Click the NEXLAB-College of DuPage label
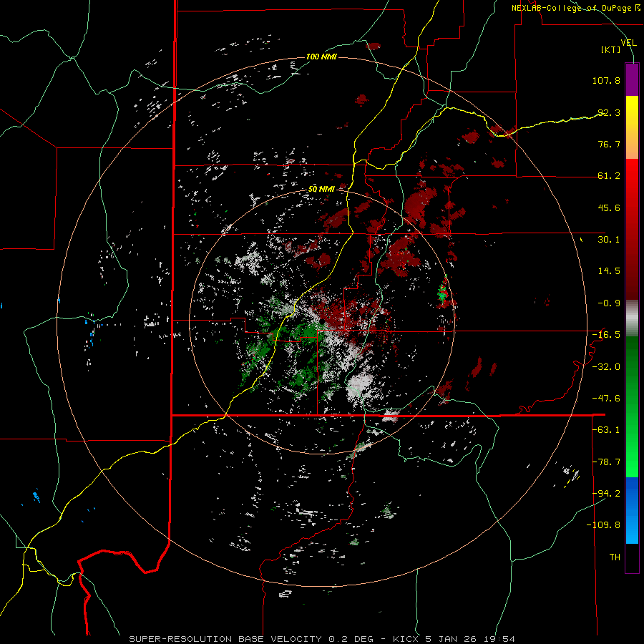 coord(575,8)
